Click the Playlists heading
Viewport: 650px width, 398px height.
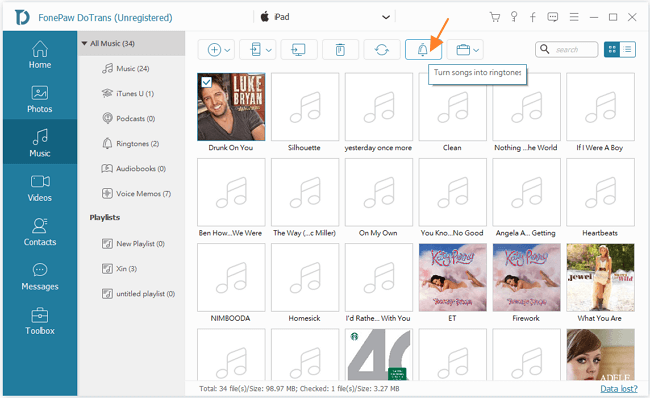point(105,217)
